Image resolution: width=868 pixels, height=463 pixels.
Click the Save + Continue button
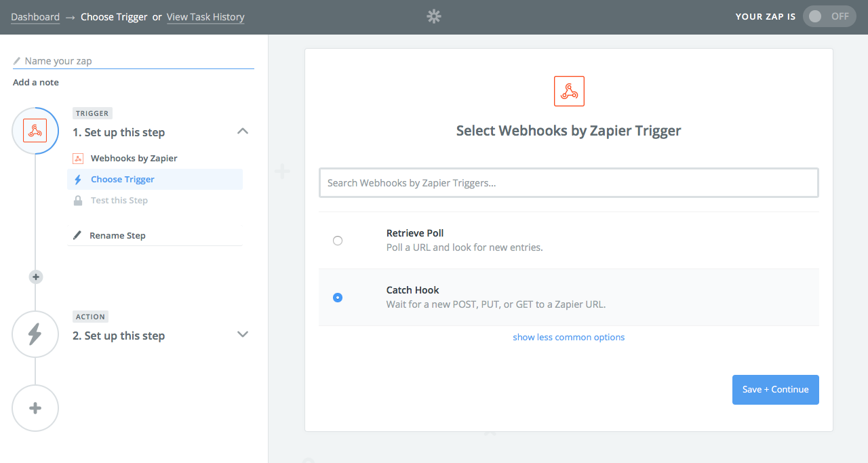point(776,390)
